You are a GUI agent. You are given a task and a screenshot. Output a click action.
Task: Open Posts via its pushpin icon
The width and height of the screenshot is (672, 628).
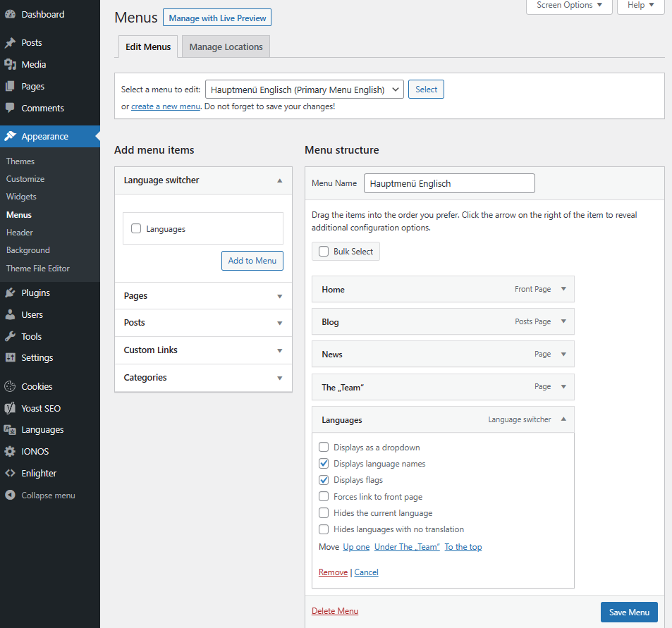[x=10, y=43]
